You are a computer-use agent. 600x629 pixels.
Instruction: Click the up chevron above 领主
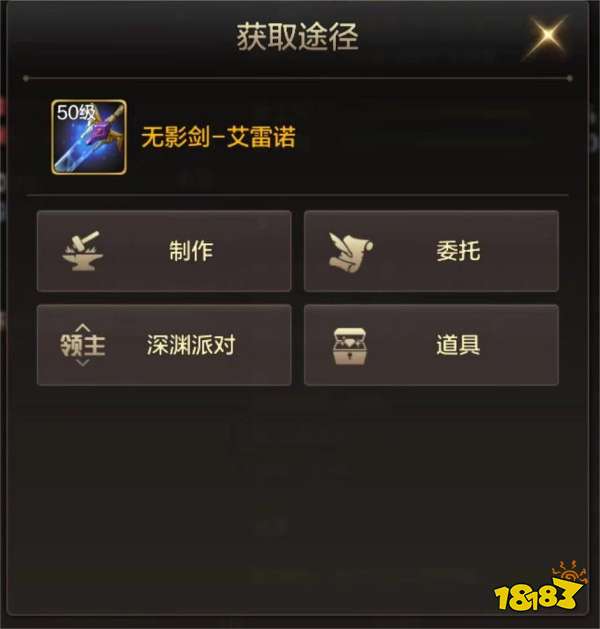(x=83, y=327)
